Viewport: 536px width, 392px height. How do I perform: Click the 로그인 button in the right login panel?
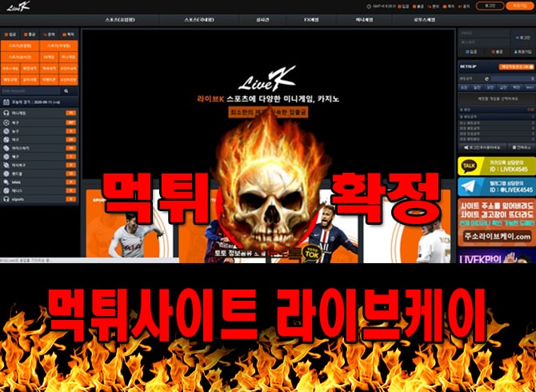click(x=522, y=38)
